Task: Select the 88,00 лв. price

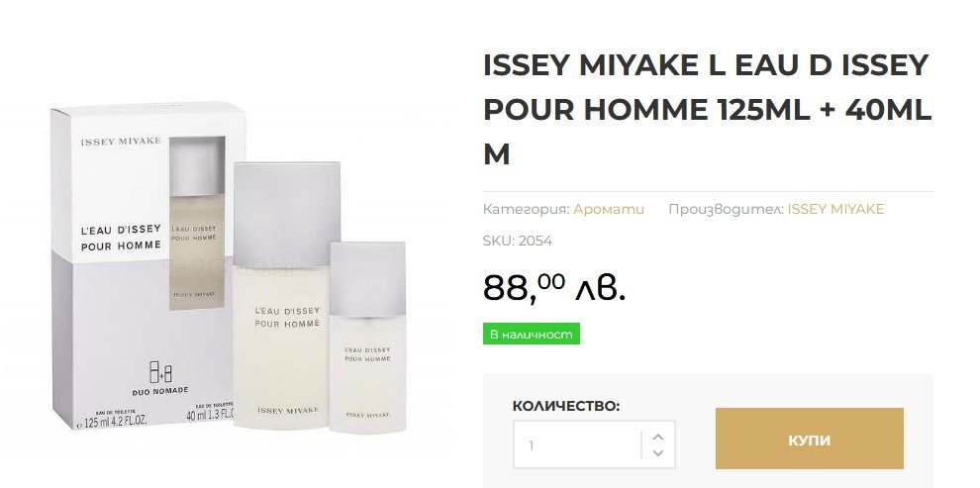Action: click(x=553, y=287)
